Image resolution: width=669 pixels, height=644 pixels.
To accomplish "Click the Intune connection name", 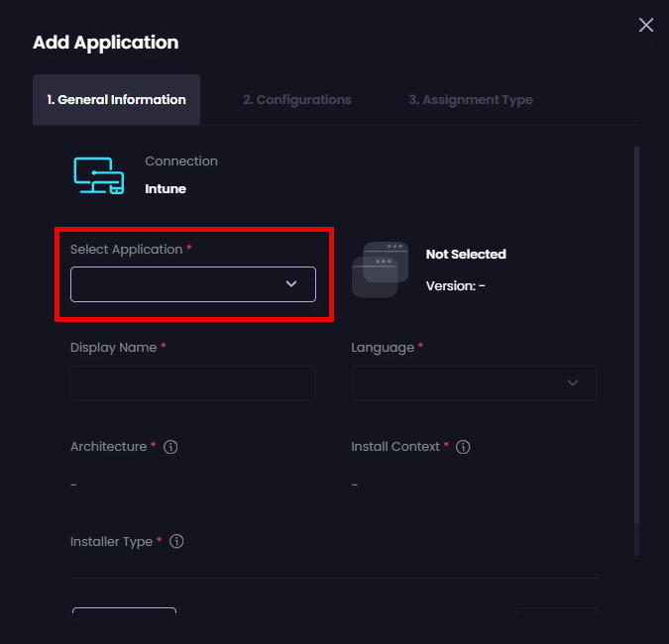I will [166, 188].
